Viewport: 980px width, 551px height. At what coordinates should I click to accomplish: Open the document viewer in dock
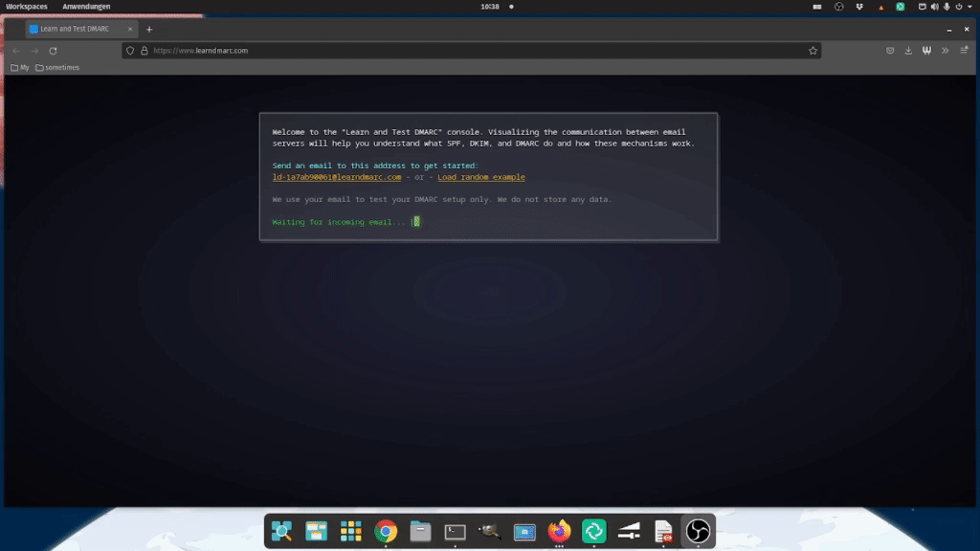click(663, 531)
